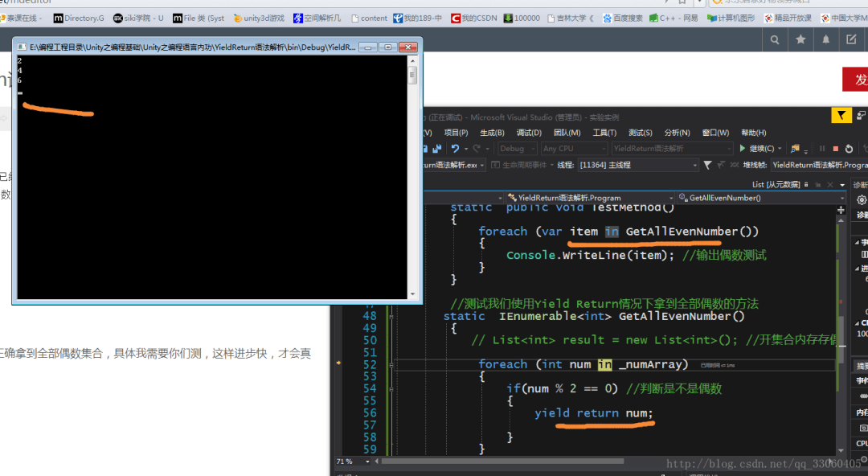Open the 调试(D) menu
The width and height of the screenshot is (868, 476).
(x=529, y=133)
